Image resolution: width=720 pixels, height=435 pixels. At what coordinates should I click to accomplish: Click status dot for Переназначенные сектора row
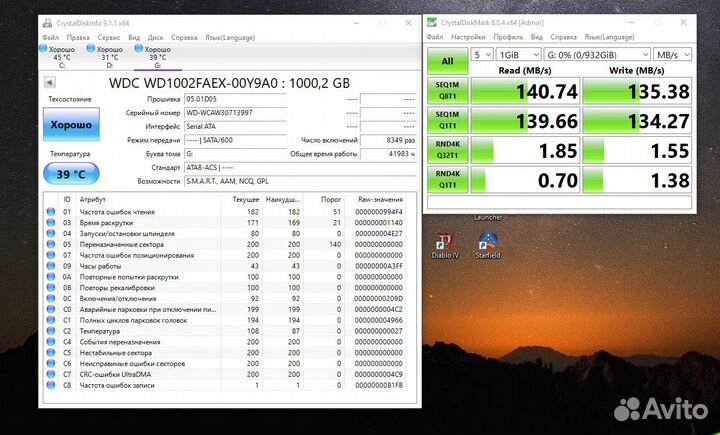[x=51, y=244]
